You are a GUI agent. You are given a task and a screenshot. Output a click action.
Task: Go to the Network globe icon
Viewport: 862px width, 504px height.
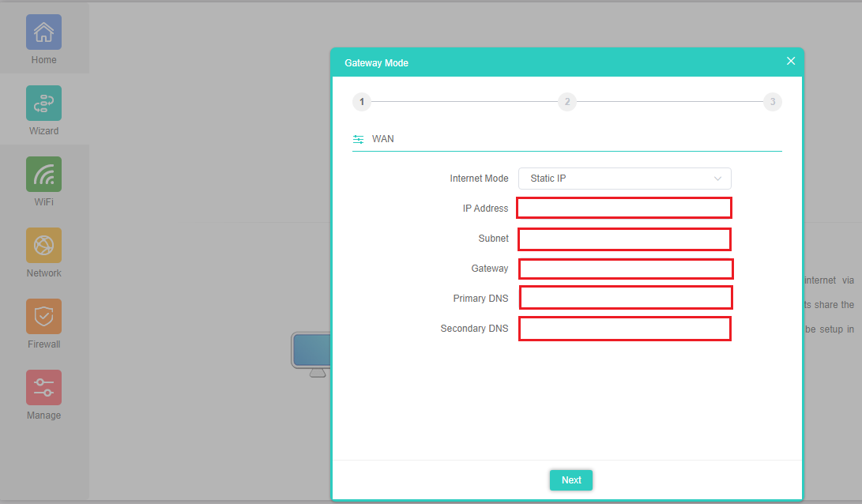[x=43, y=246]
